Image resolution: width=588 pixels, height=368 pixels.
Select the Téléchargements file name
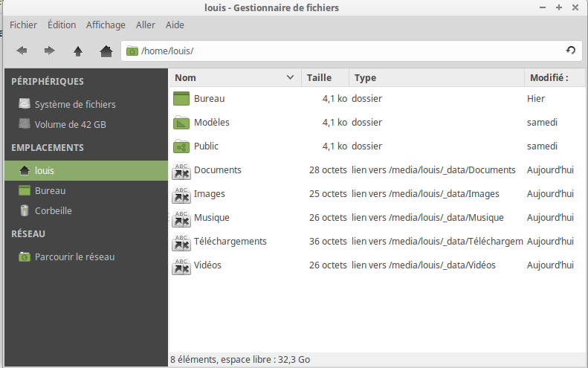[230, 241]
